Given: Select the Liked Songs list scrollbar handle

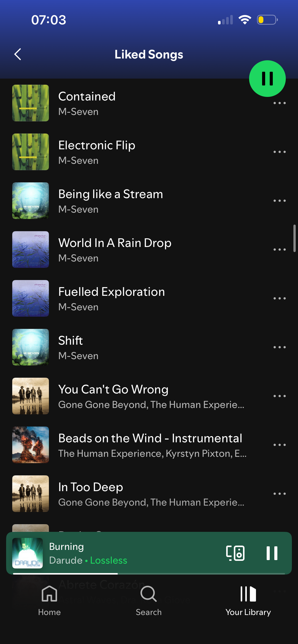Looking at the screenshot, I should [x=294, y=238].
